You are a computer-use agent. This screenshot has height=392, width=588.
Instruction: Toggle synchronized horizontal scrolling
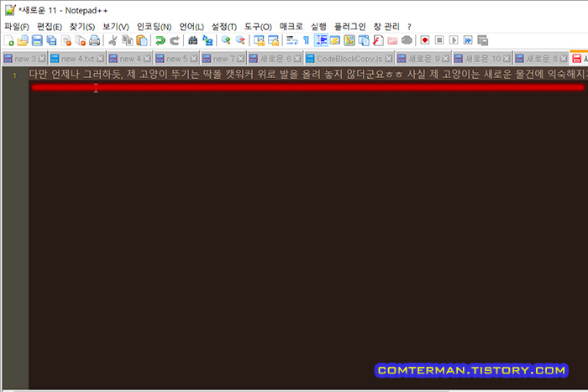(x=273, y=40)
